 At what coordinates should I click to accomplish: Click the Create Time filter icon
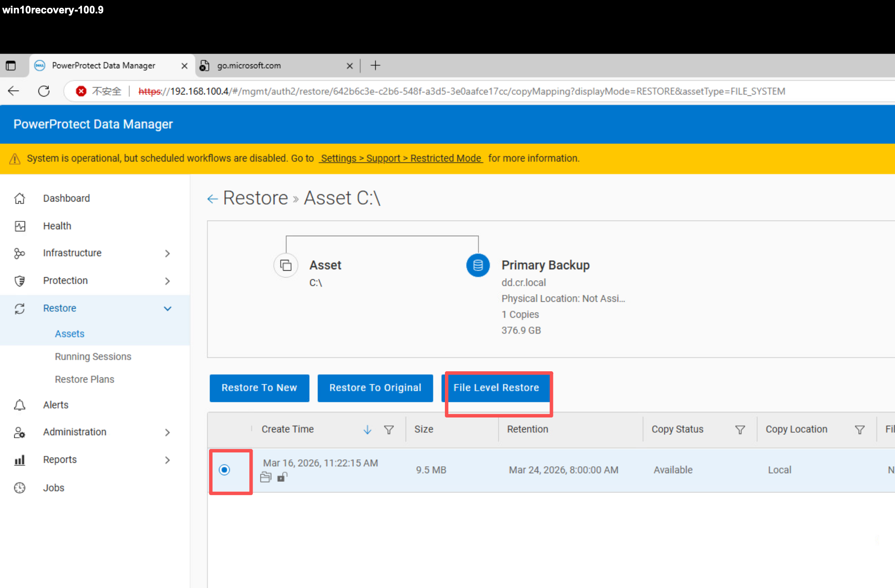[x=389, y=430]
